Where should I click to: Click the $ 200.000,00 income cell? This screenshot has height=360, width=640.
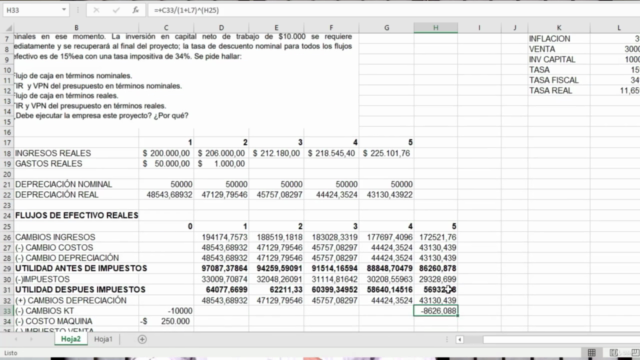click(x=166, y=153)
